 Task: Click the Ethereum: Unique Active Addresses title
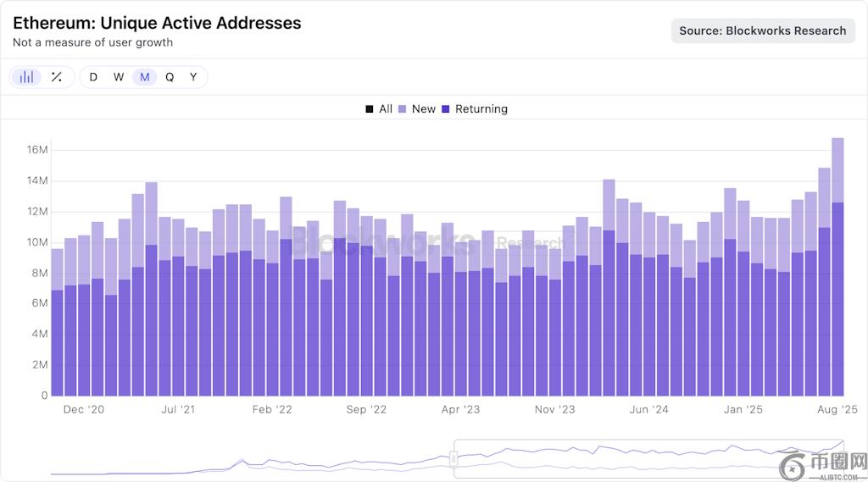click(x=157, y=23)
